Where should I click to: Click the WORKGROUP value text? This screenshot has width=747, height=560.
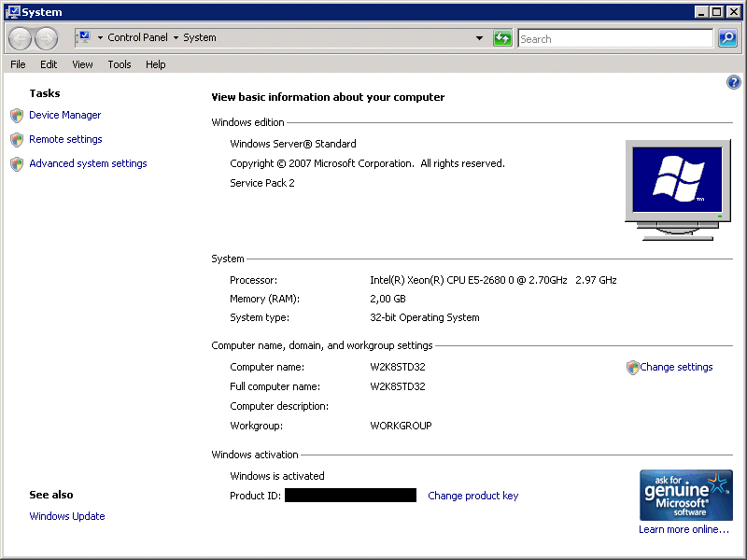click(401, 426)
